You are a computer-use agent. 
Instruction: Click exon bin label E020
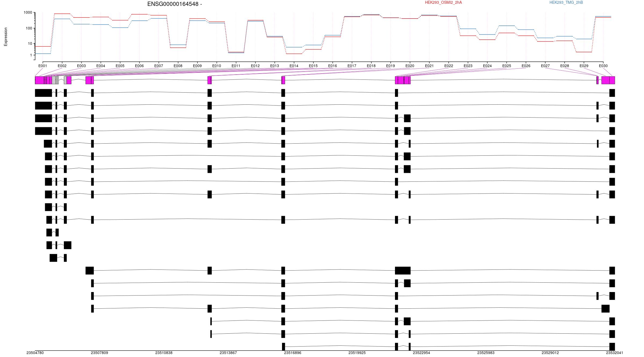pos(410,66)
